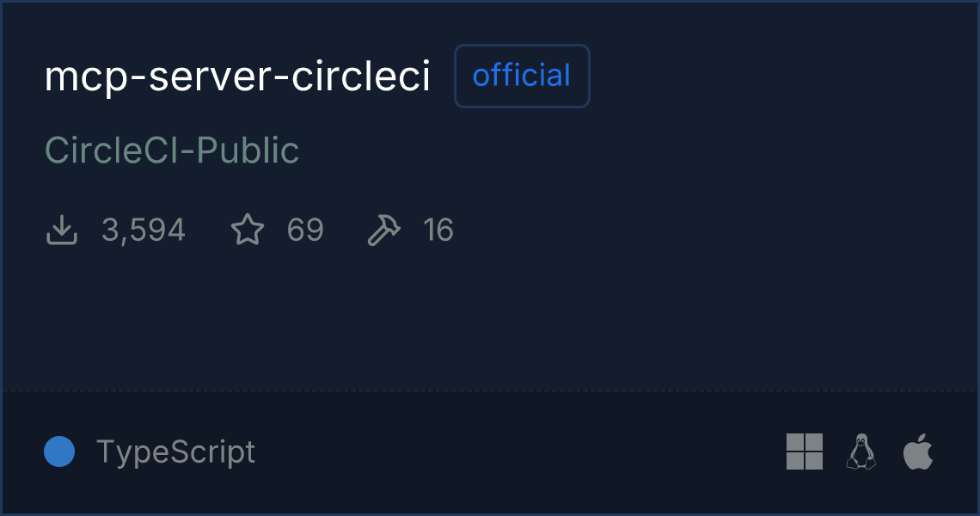Open the CircleCI-Public publisher link

(x=172, y=150)
